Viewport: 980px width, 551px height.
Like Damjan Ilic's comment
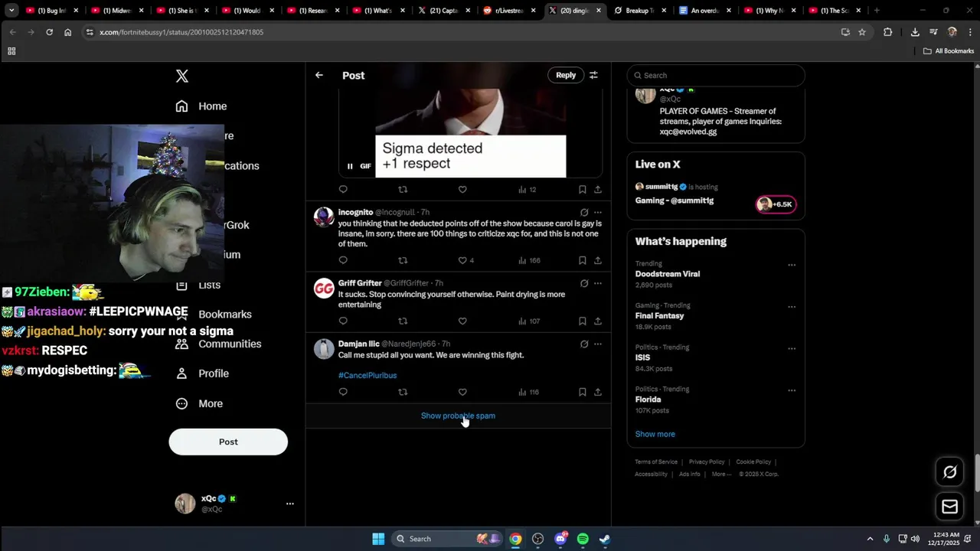click(462, 392)
